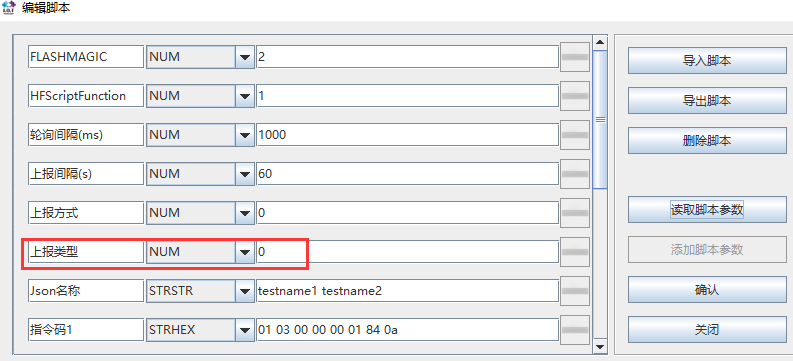Click the gray button next to Json名称 value
This screenshot has height=361, width=793.
[575, 291]
